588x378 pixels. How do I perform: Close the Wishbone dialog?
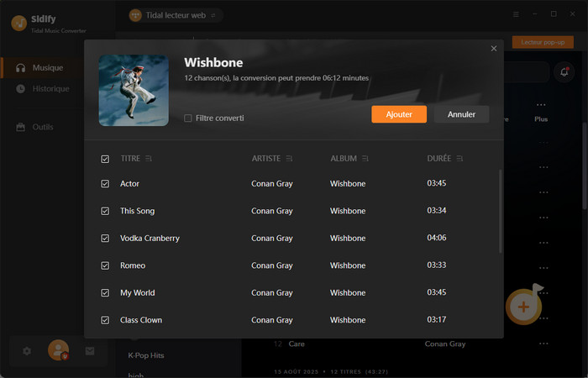[x=494, y=49]
